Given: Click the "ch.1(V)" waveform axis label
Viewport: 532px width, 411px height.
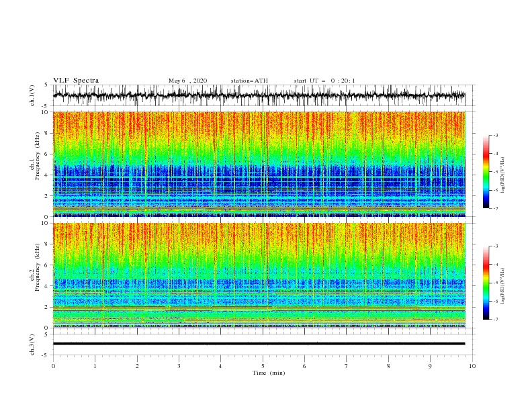Looking at the screenshot, I should pos(32,95).
